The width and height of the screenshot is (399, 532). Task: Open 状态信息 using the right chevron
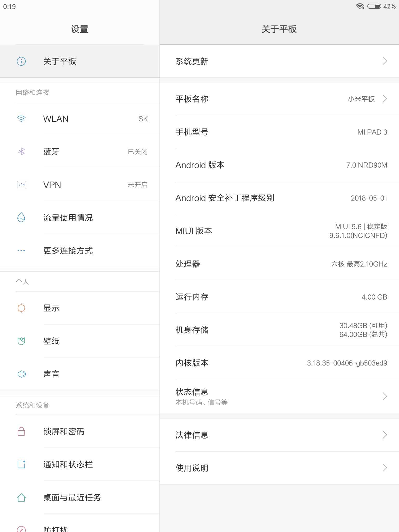[x=385, y=396]
